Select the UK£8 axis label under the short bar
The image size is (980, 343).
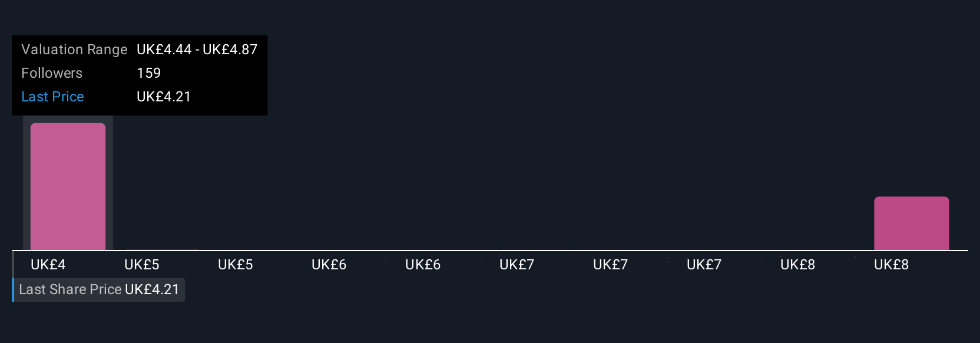(x=891, y=265)
